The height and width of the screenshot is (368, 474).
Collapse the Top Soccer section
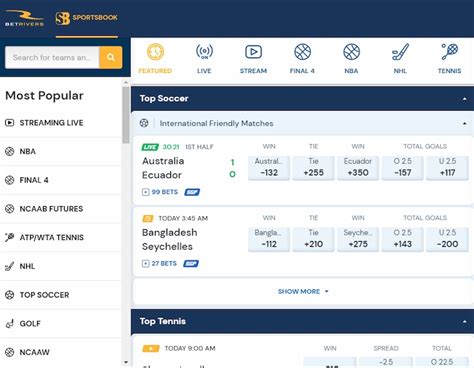tap(464, 99)
